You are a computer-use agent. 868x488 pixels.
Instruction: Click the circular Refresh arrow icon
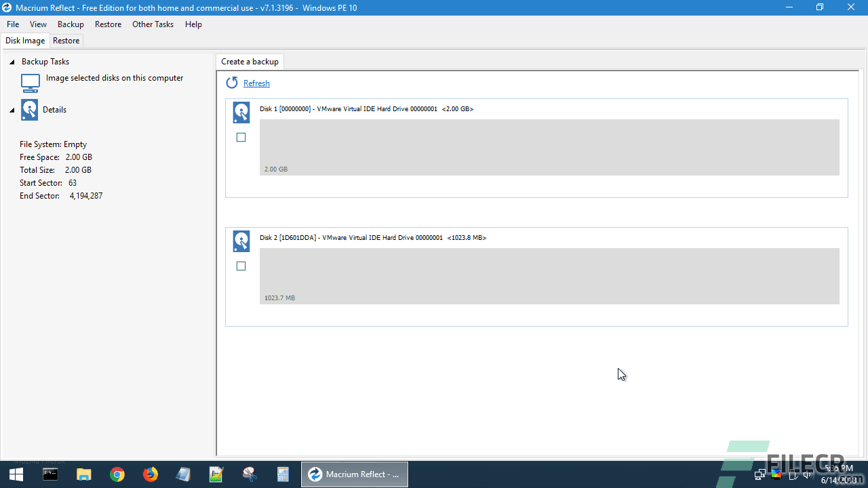(x=231, y=83)
